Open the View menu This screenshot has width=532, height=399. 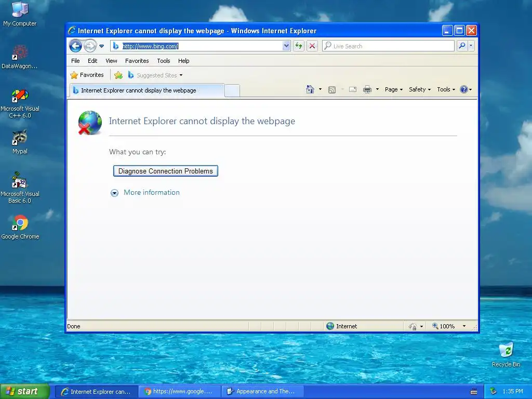(111, 61)
